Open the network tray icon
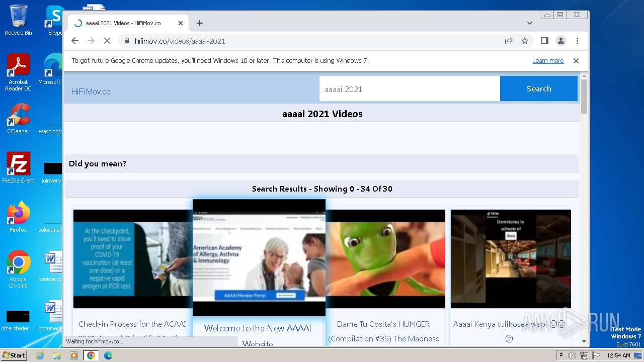 click(584, 355)
